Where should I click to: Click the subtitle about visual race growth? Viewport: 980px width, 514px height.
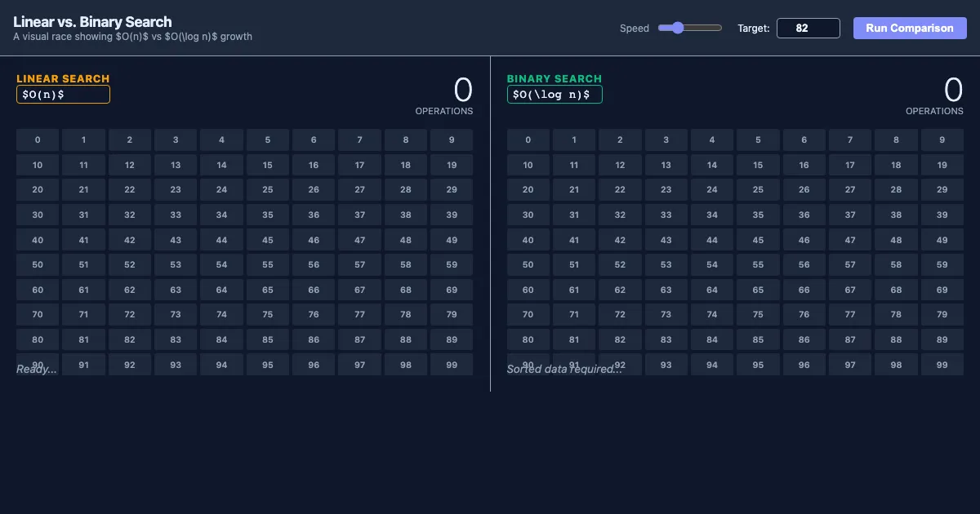tap(132, 37)
